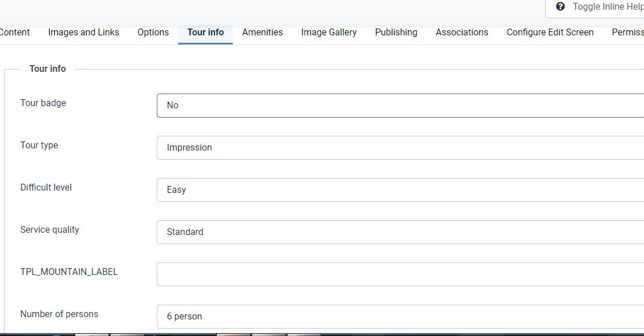Switch to the Permissions tab
The height and width of the screenshot is (336, 644).
point(627,33)
